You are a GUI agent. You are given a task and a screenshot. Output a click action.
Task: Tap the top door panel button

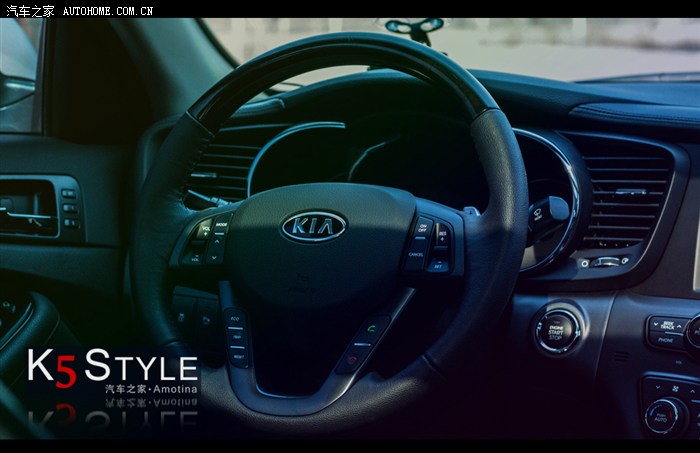click(69, 194)
